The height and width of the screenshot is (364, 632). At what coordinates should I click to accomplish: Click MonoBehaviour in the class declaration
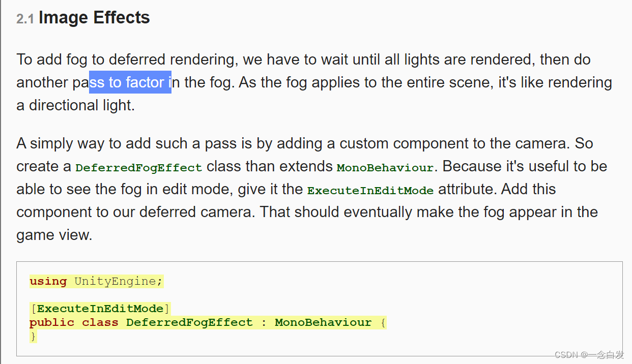tap(323, 322)
